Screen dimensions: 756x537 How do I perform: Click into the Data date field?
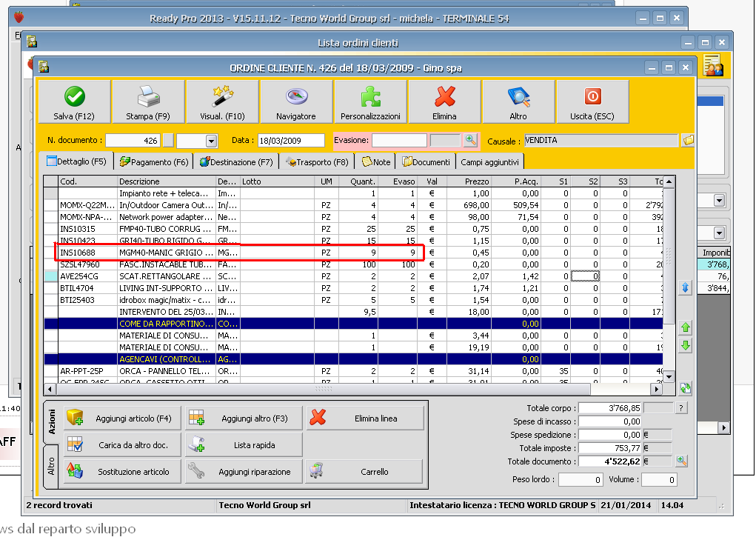click(290, 141)
